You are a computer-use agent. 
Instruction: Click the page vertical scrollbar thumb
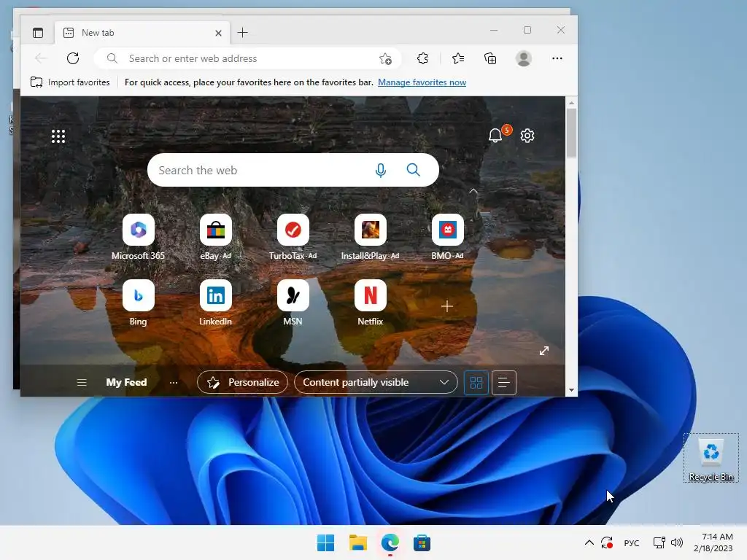571,133
